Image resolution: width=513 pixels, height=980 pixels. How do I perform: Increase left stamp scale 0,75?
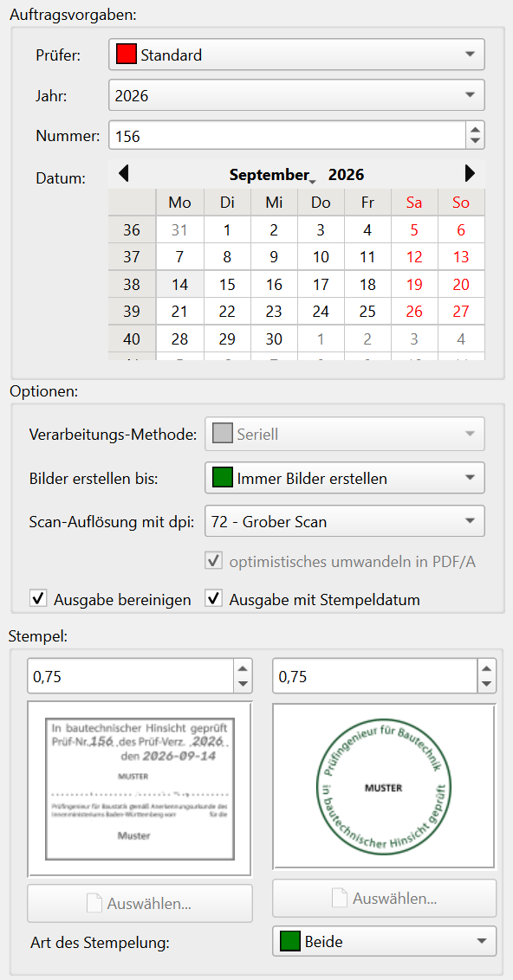click(x=243, y=668)
